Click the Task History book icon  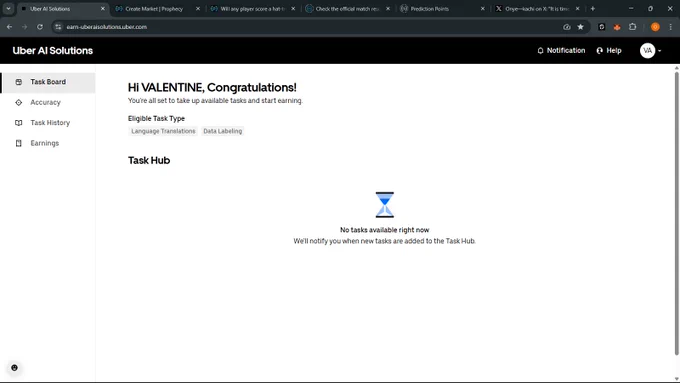pos(19,123)
